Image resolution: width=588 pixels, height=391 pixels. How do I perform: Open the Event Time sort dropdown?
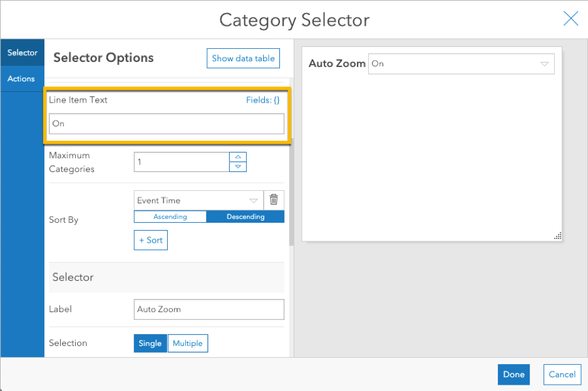[198, 201]
